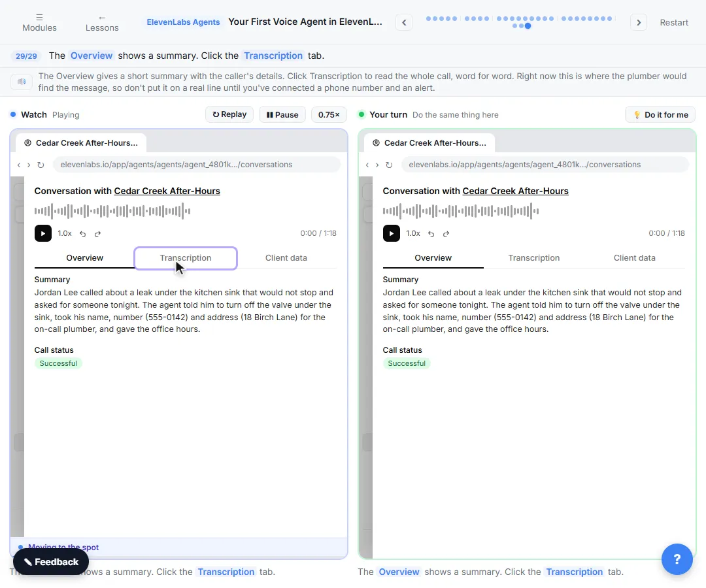Select Overview tab in Your turn panel
Screen dimensions: 706x588
(x=433, y=258)
